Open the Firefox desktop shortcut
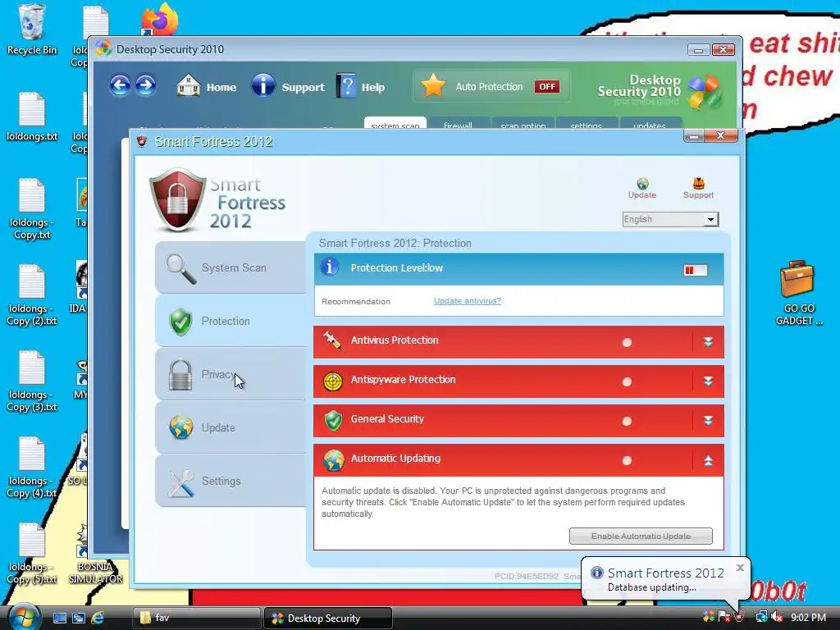The image size is (840, 630). point(159,20)
